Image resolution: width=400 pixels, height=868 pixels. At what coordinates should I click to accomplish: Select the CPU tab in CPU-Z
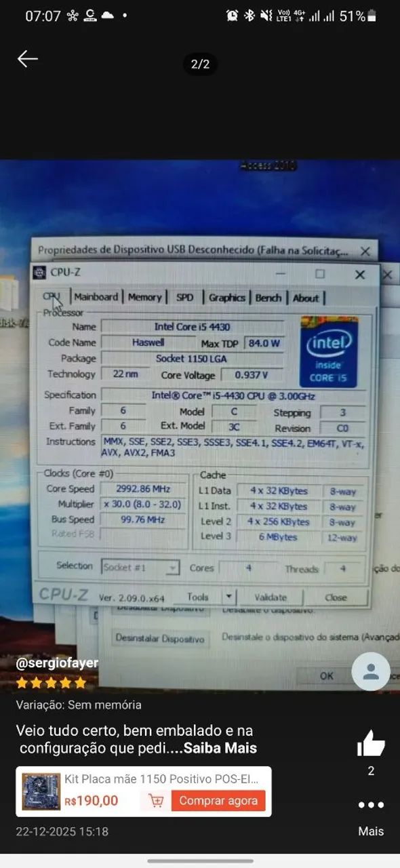(52, 296)
